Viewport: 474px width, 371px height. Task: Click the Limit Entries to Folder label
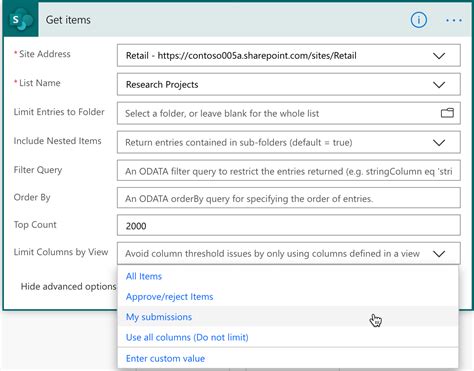[x=59, y=112]
